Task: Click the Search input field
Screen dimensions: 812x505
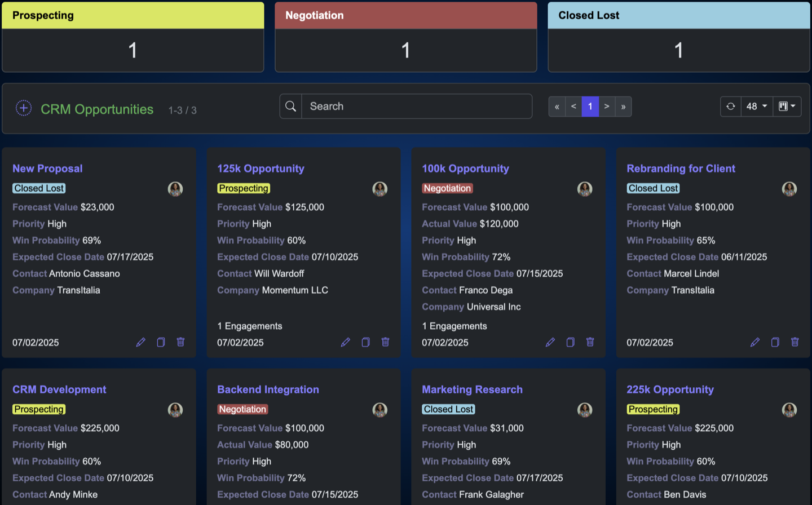Action: pos(417,107)
